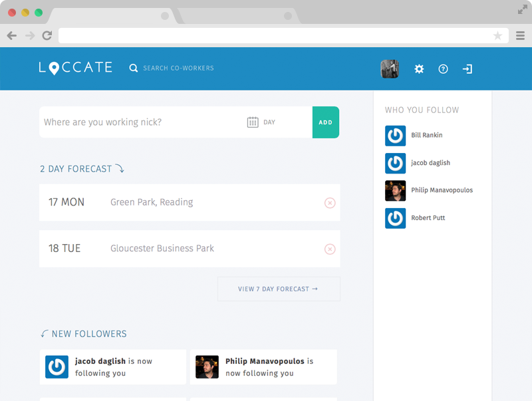Click the 2 Day Forecast heading
This screenshot has width=532, height=401.
[x=82, y=169]
